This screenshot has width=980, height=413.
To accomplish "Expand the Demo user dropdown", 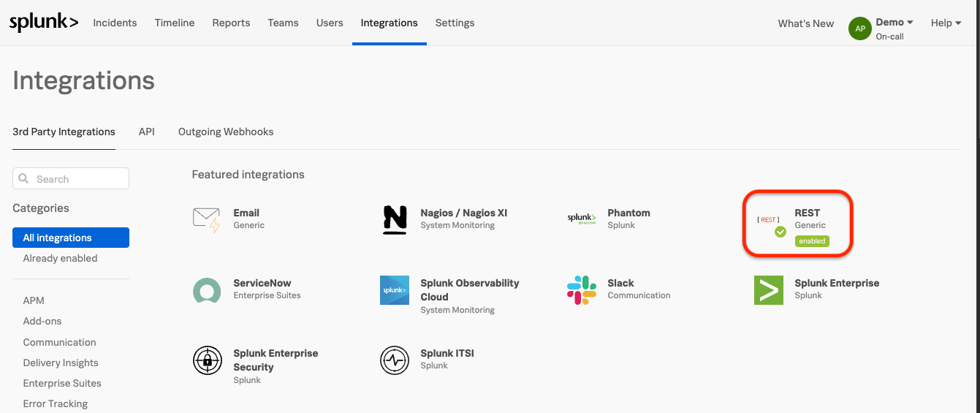I will [x=894, y=23].
